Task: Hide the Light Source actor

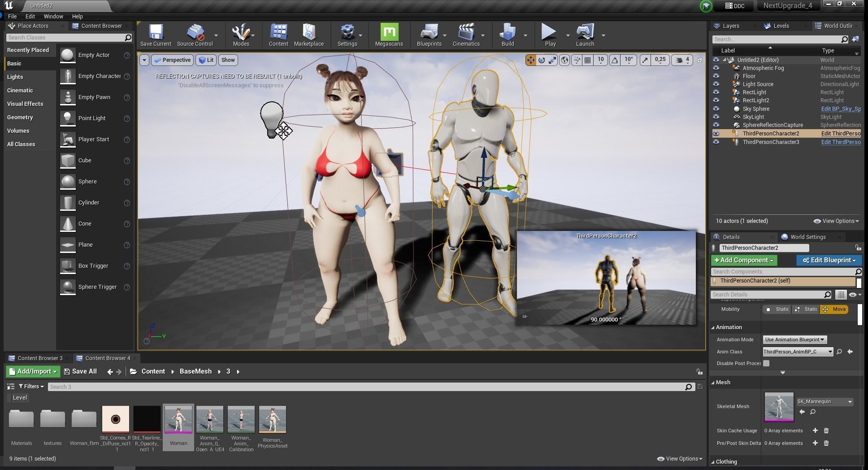Action: (x=716, y=84)
